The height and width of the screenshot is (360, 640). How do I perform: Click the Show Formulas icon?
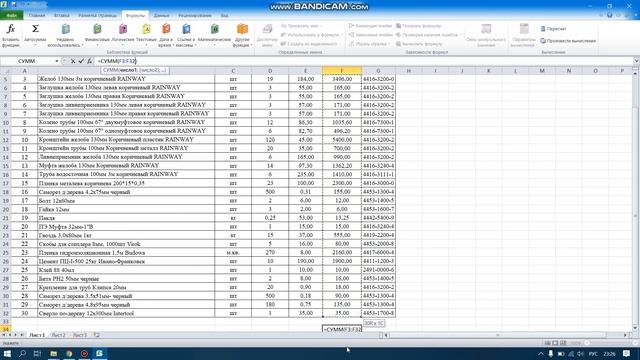pyautogui.click(x=398, y=26)
